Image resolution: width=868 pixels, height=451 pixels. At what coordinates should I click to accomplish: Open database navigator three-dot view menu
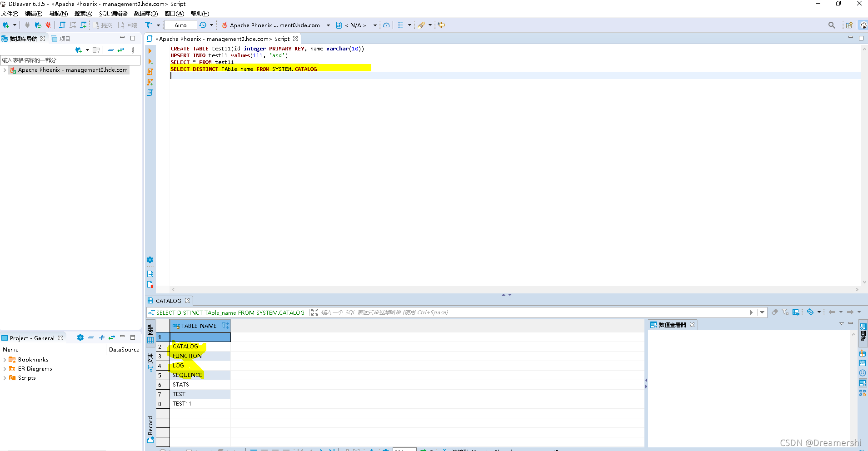pos(133,50)
